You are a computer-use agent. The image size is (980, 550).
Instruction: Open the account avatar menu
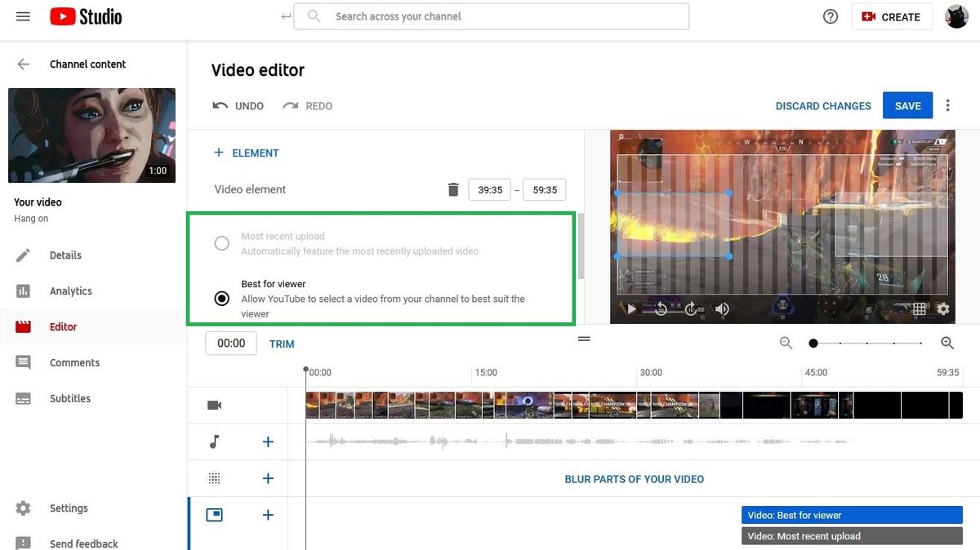pos(956,16)
